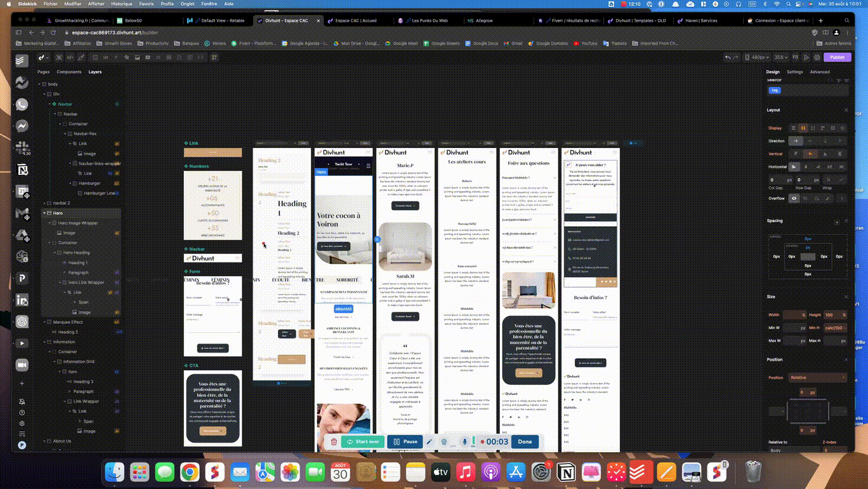868x489 pixels.
Task: Redo action in builder
Action: point(736,57)
